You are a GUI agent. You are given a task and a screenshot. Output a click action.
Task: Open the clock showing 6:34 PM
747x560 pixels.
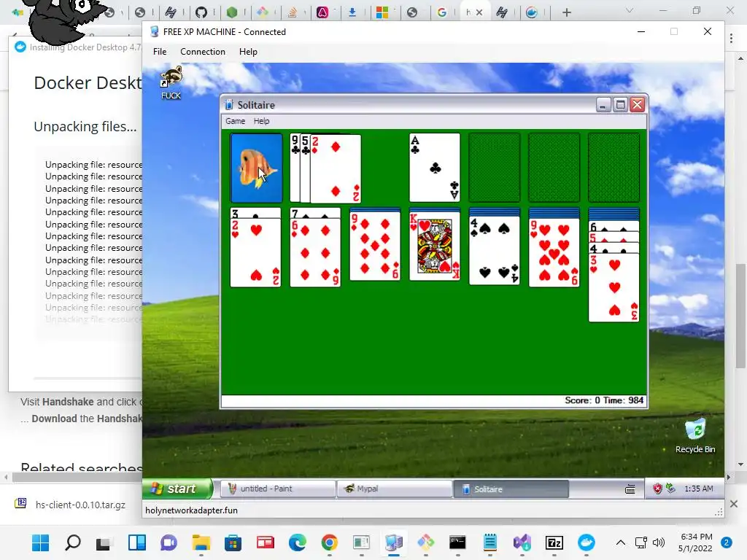pyautogui.click(x=695, y=542)
